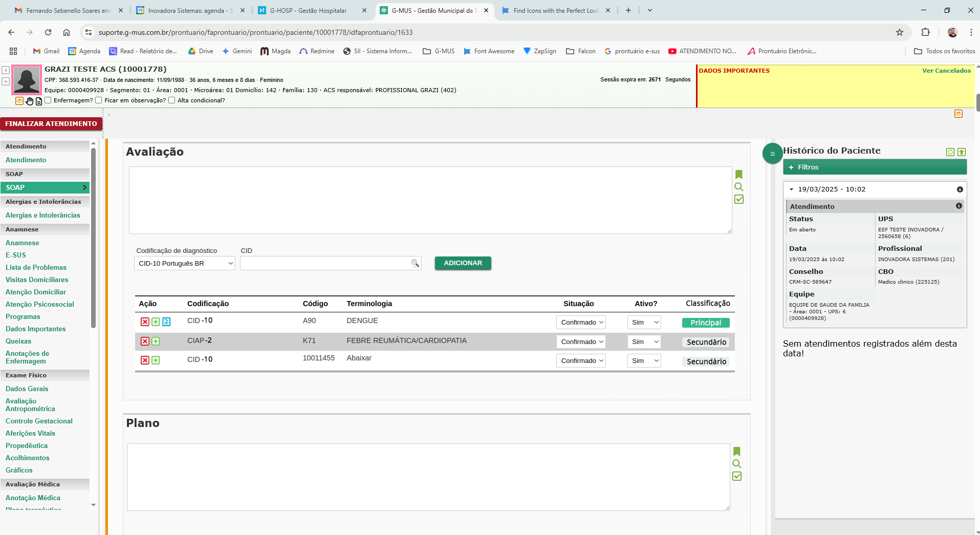Click the document icon beside the hand icon
Image resolution: width=980 pixels, height=535 pixels.
(x=39, y=101)
